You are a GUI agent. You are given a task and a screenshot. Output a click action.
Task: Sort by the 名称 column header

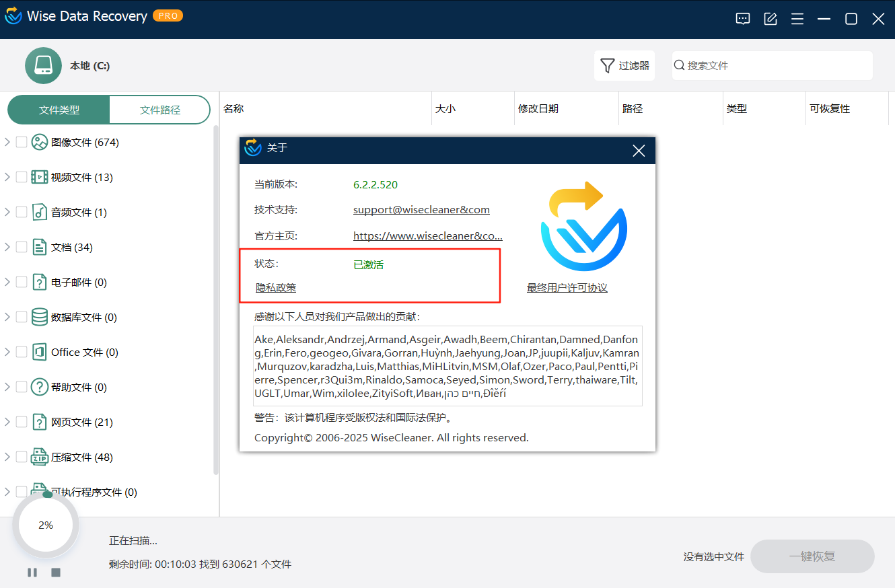click(x=326, y=108)
